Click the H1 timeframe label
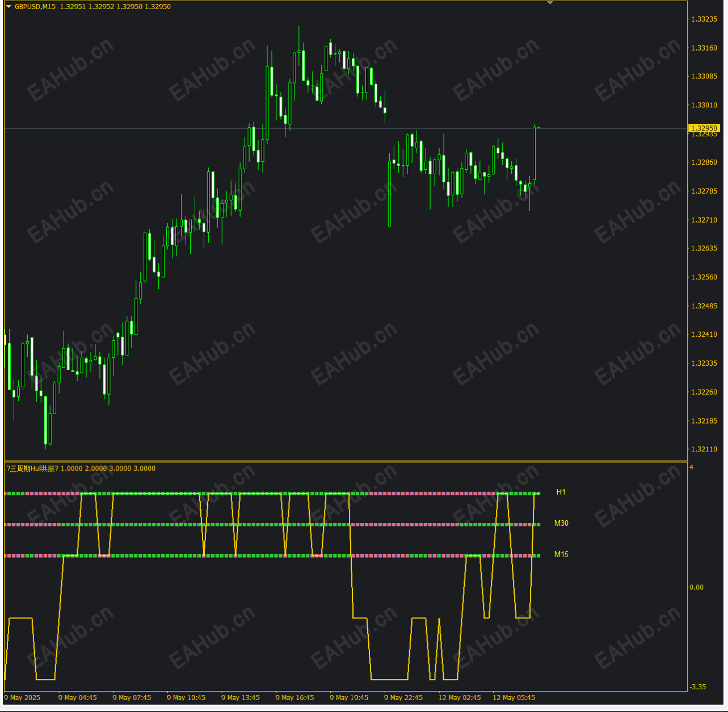 (561, 492)
